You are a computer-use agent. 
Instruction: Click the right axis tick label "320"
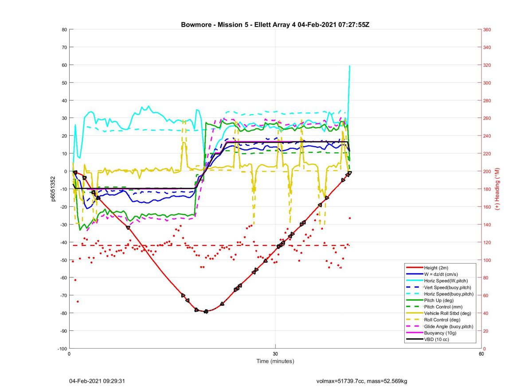point(487,65)
